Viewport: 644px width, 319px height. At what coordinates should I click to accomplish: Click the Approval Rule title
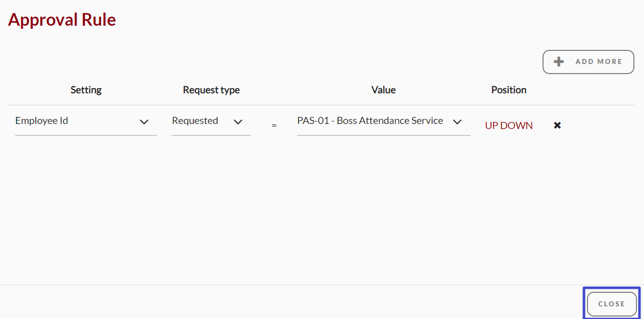(62, 20)
